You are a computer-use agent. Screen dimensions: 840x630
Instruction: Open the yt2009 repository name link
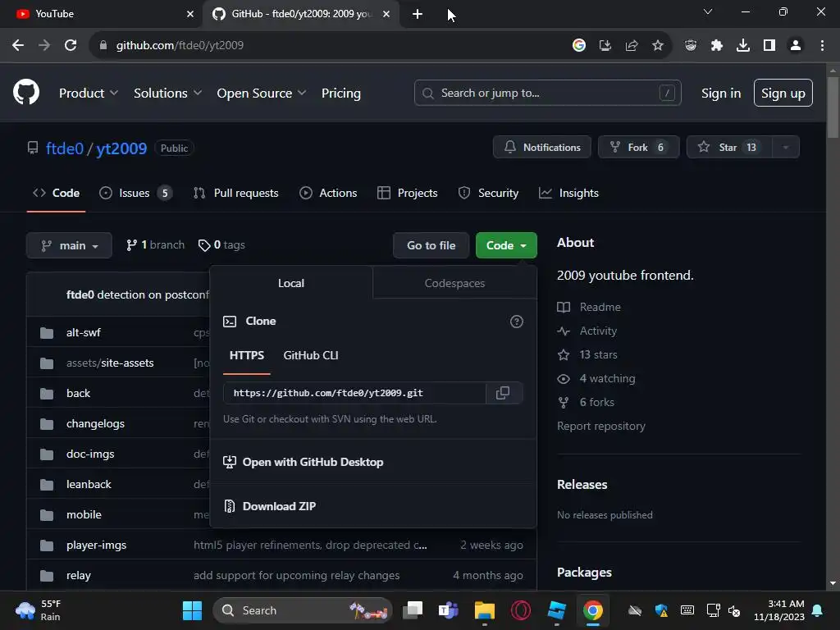point(121,148)
